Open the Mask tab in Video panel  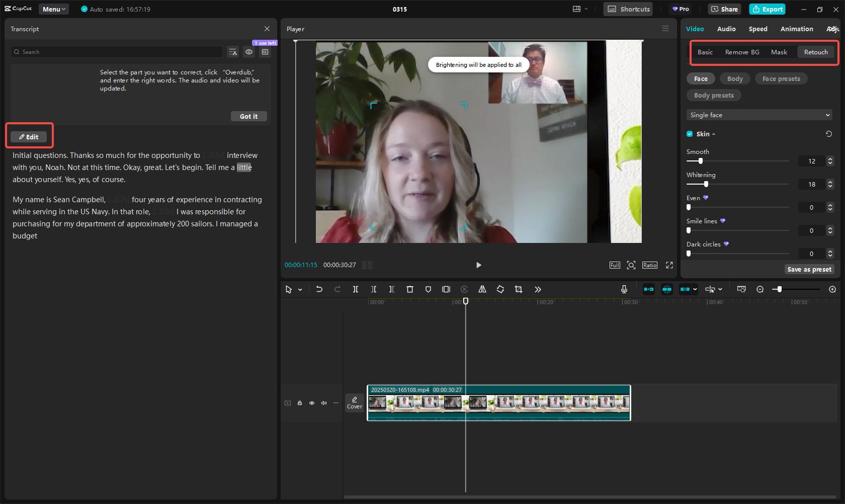pos(779,52)
